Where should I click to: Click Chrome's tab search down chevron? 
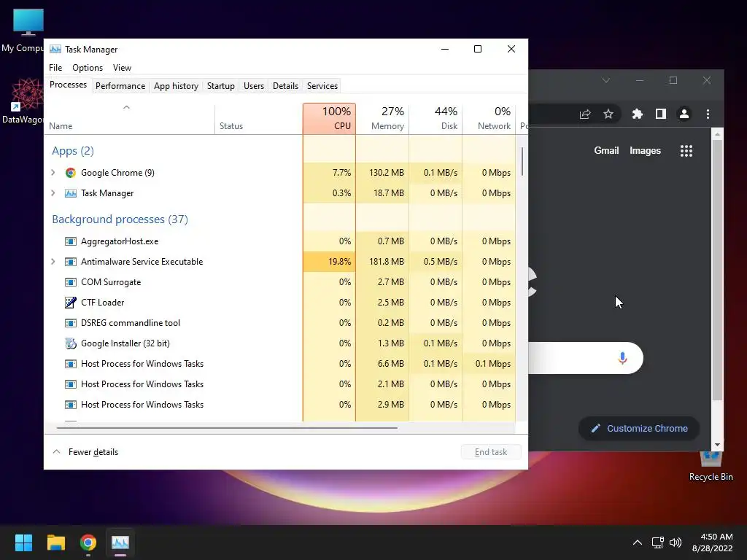click(606, 80)
